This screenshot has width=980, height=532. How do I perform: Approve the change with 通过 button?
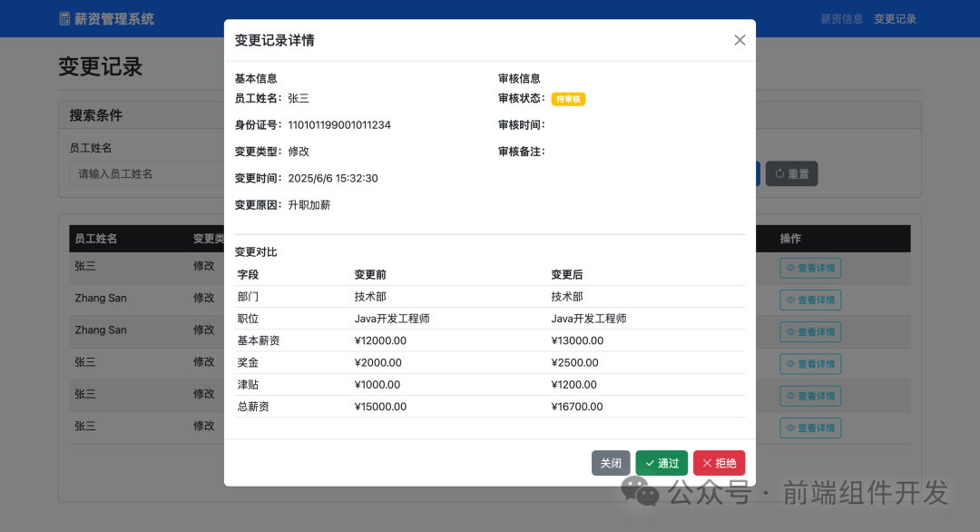click(661, 463)
